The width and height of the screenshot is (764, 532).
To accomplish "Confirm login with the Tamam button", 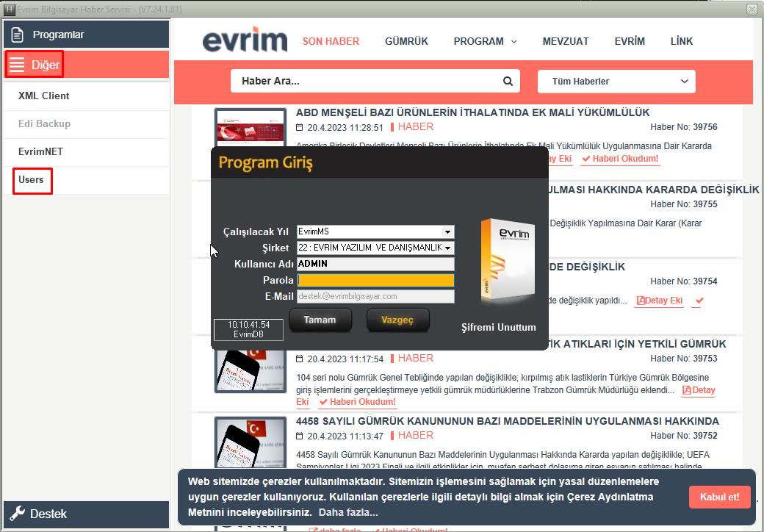I will [x=320, y=320].
